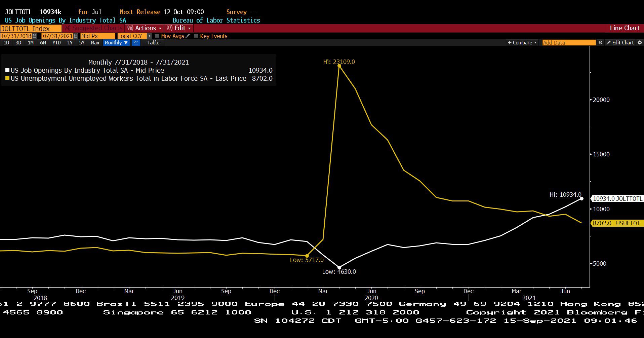This screenshot has height=338, width=644.
Task: Click the 15000 y-axis label
Action: pos(601,154)
